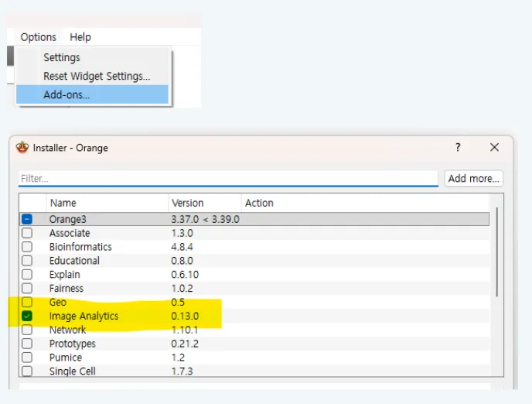The height and width of the screenshot is (404, 532).
Task: Click the Add more... button
Action: click(474, 178)
